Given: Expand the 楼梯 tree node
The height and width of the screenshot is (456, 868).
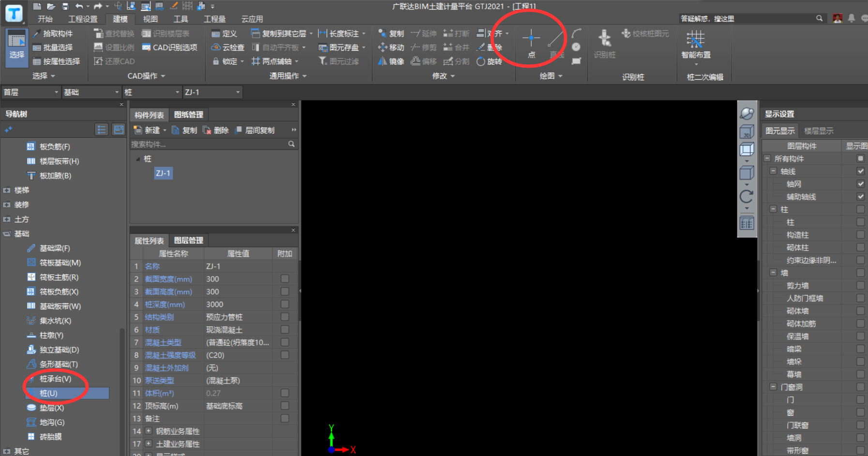Looking at the screenshot, I should click(7, 191).
